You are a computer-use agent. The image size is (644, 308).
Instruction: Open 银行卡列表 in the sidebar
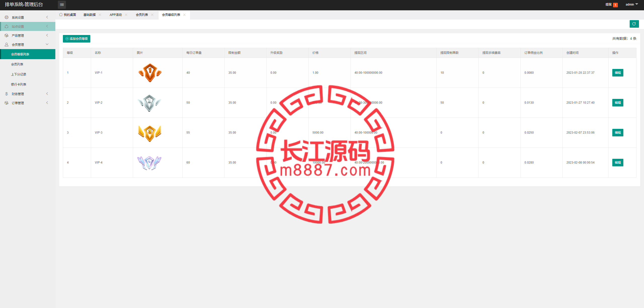click(x=28, y=84)
